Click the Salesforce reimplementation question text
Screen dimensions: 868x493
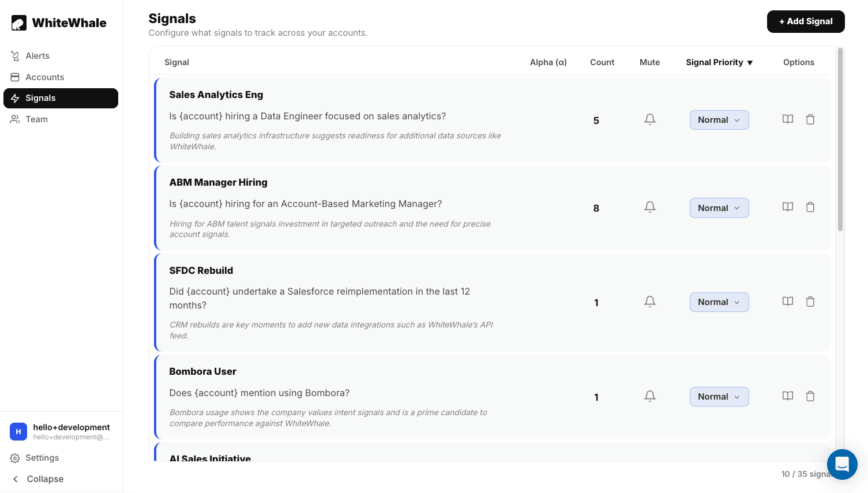320,299
